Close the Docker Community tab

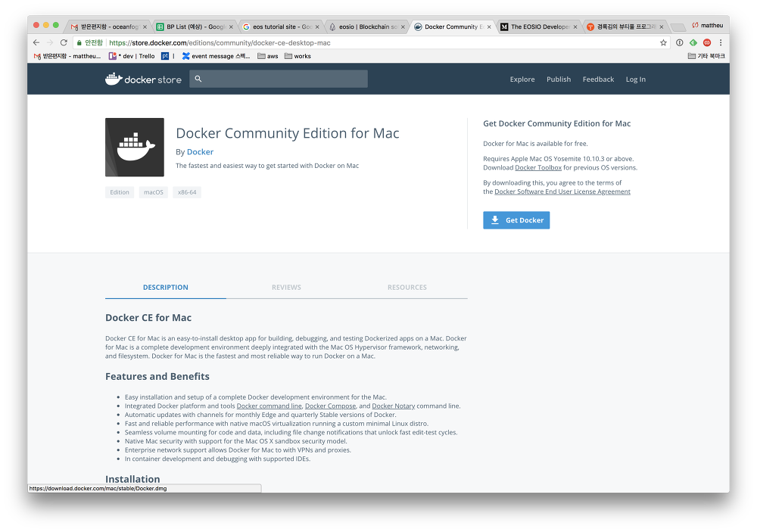tap(489, 27)
